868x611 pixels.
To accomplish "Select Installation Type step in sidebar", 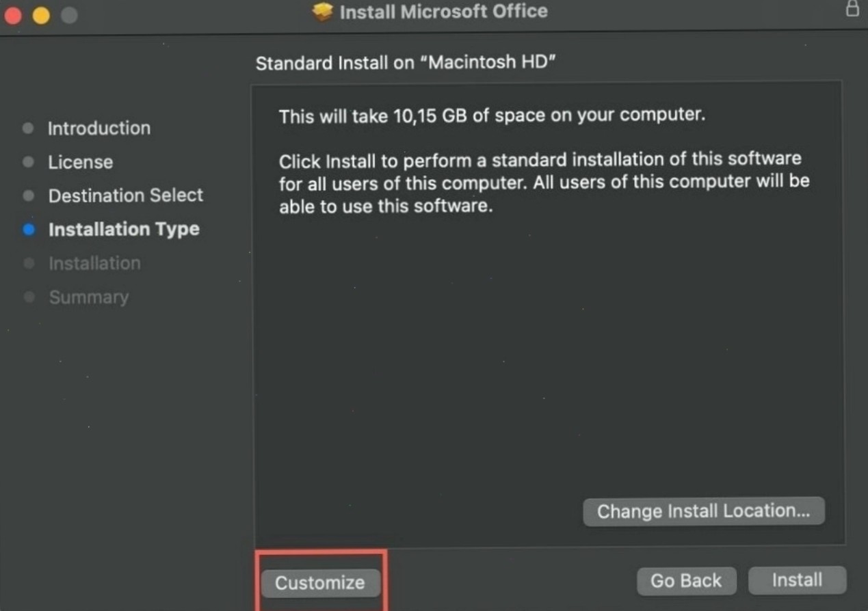I will (x=124, y=229).
